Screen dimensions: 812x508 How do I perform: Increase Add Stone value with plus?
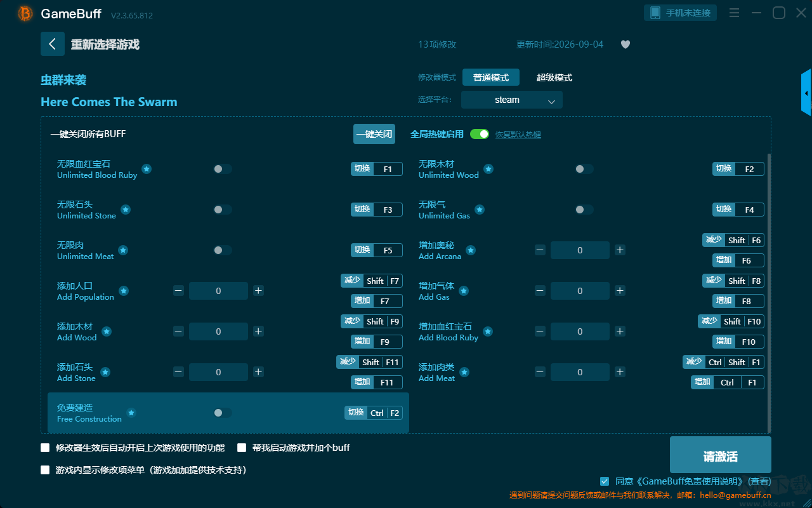[258, 372]
